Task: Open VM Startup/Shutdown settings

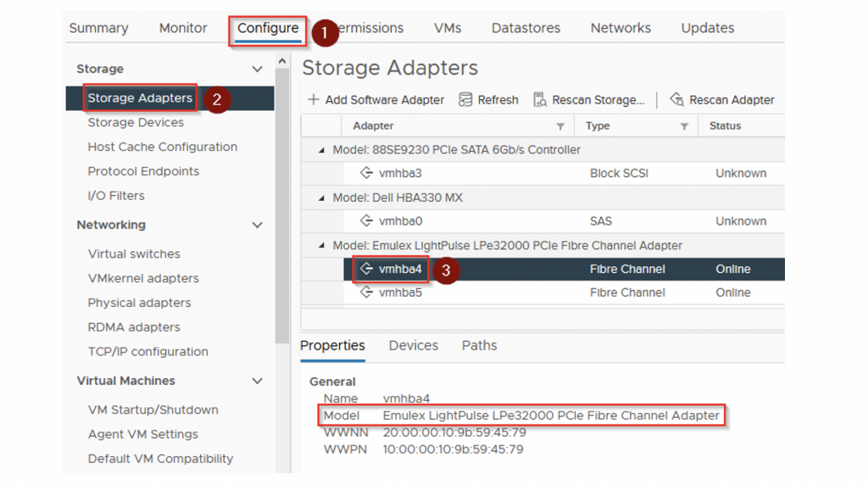Action: [153, 410]
